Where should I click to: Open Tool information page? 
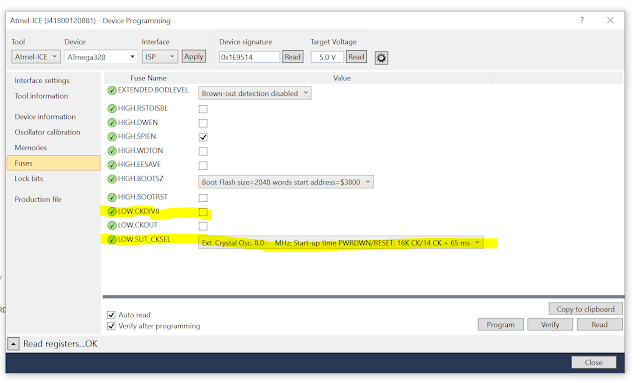click(x=41, y=96)
